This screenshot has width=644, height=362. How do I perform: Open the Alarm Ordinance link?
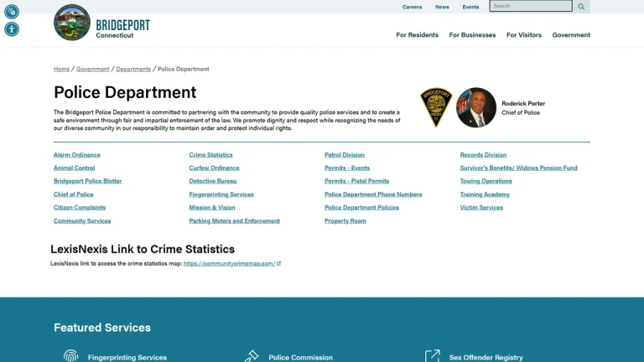[x=77, y=155]
